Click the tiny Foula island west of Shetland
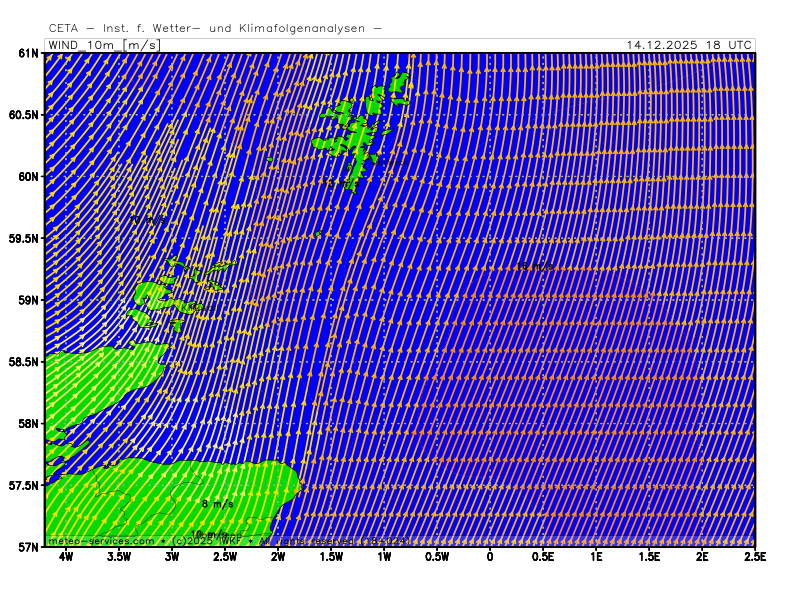The image size is (800, 600). pos(270,160)
